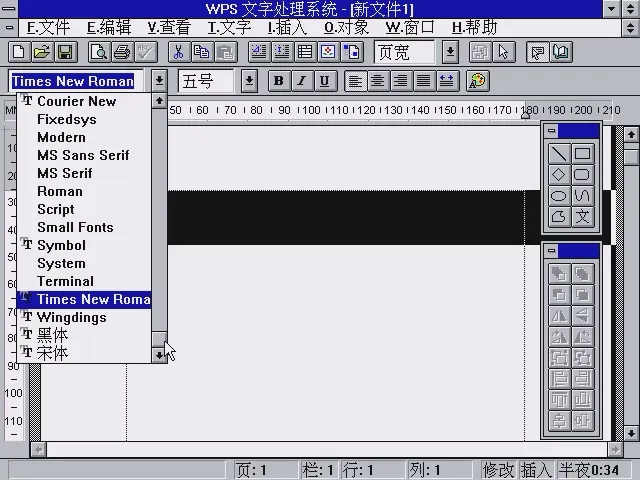Select the line drawing tool
This screenshot has height=480, width=640.
[x=559, y=153]
